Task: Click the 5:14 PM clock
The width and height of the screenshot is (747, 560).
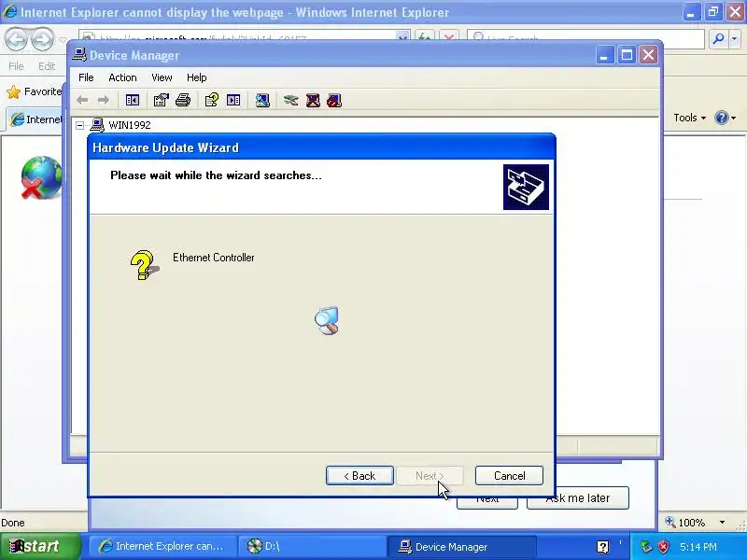Action: 698,547
